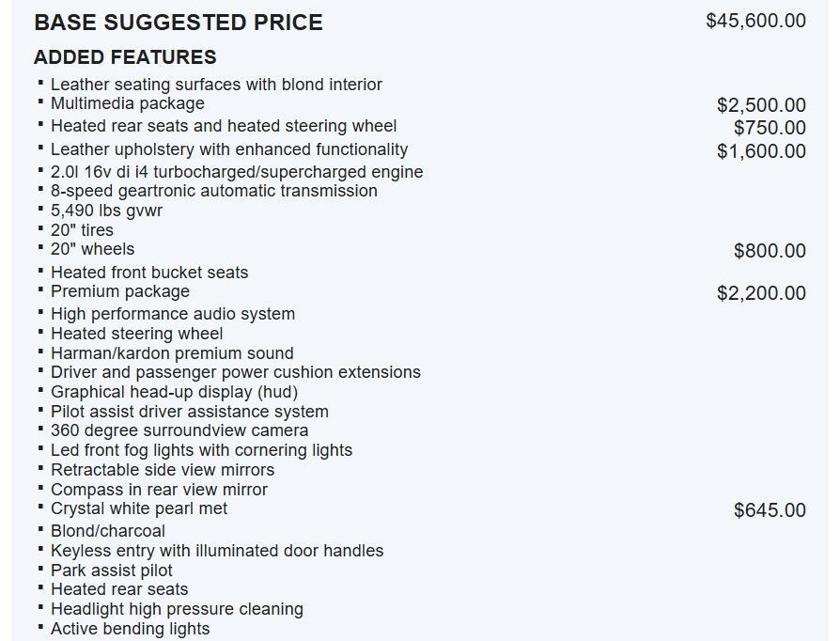840x641 pixels.
Task: Click the Premium package feature line
Action: tap(120, 291)
